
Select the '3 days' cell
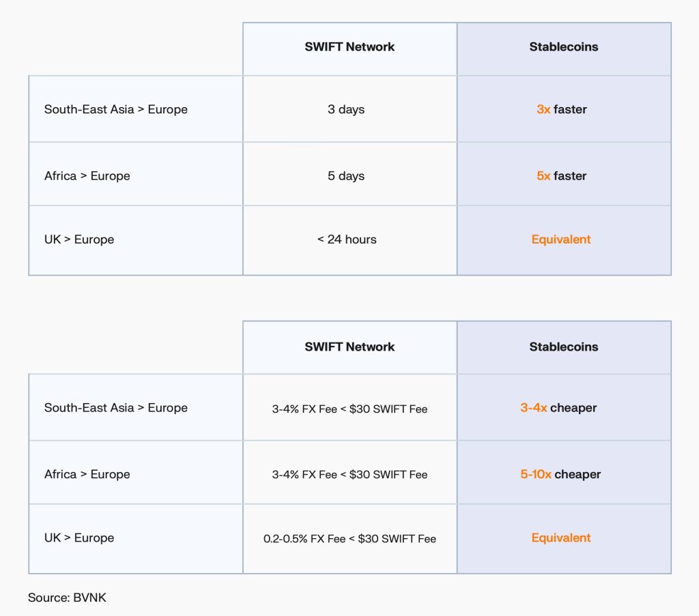click(x=350, y=109)
